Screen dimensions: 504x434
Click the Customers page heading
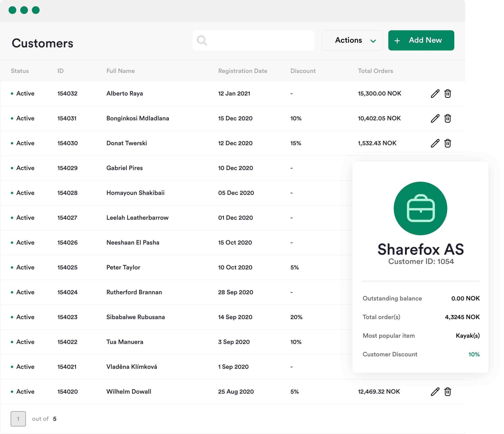[x=43, y=43]
